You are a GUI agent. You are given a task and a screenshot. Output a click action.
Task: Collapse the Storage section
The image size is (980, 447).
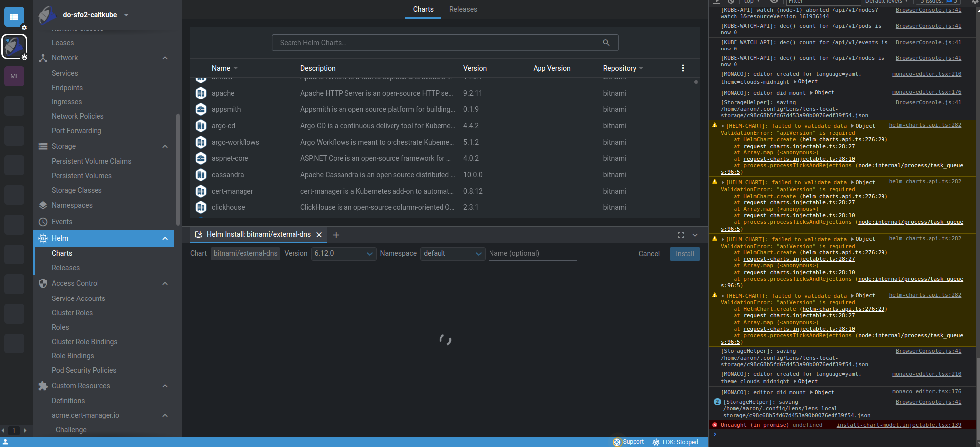point(165,146)
